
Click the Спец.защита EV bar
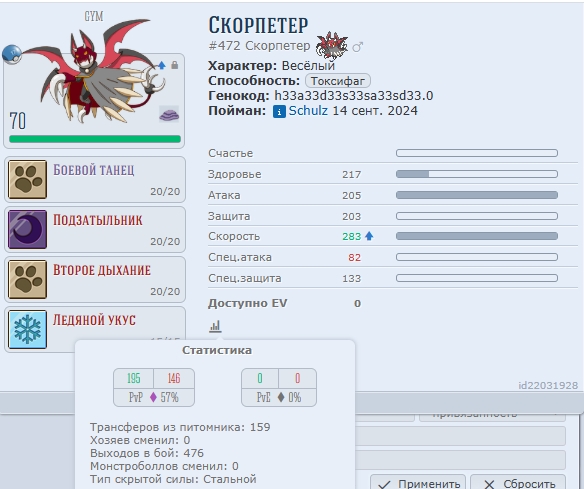pos(477,278)
